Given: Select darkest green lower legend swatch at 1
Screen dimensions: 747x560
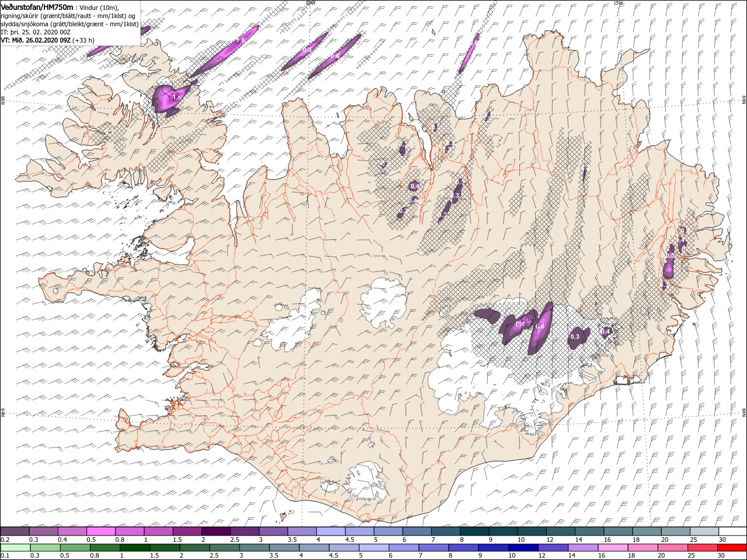Looking at the screenshot, I should point(134,548).
